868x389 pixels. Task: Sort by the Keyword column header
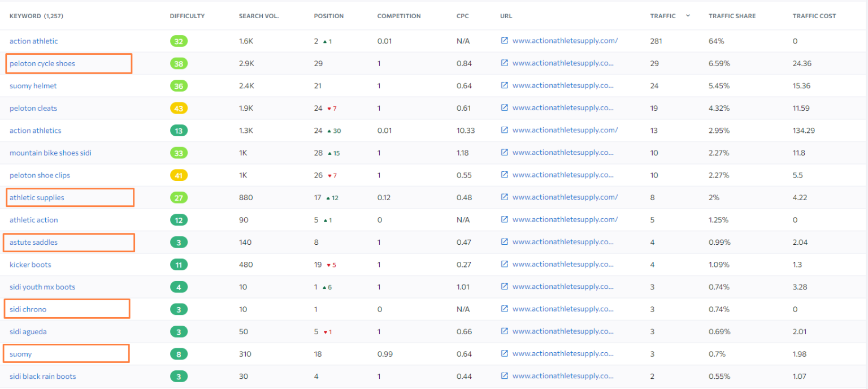tap(36, 16)
